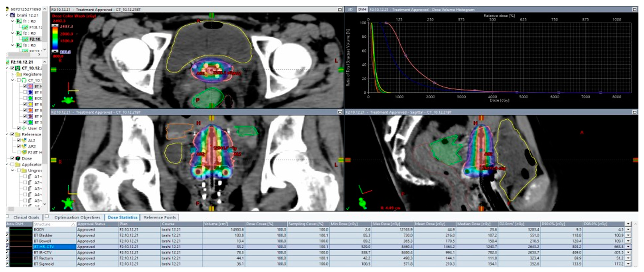Switch to the Reference Points tab

(x=159, y=217)
